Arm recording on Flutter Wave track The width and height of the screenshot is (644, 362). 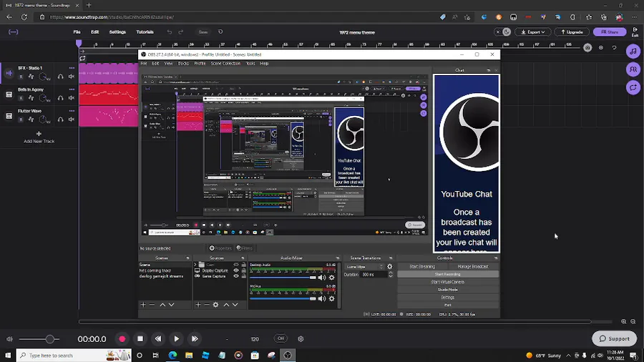[21, 119]
